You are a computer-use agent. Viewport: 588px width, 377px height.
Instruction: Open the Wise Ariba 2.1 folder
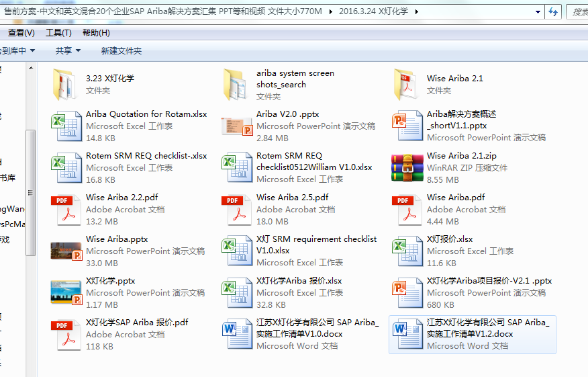pyautogui.click(x=407, y=84)
